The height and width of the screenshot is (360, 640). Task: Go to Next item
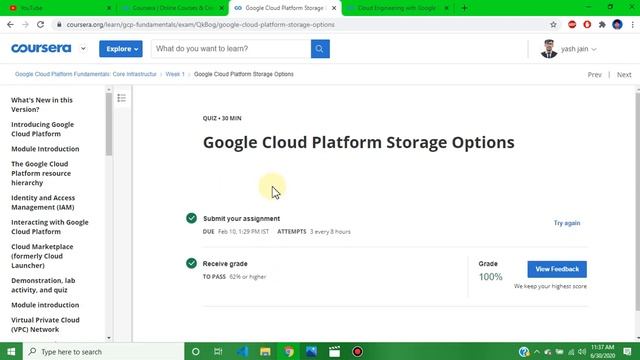pyautogui.click(x=624, y=75)
